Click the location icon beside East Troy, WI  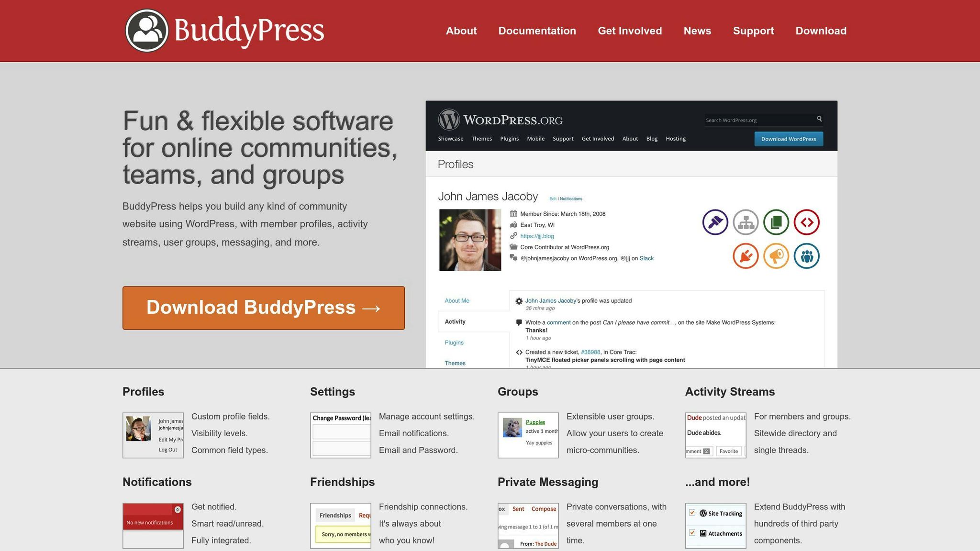513,225
